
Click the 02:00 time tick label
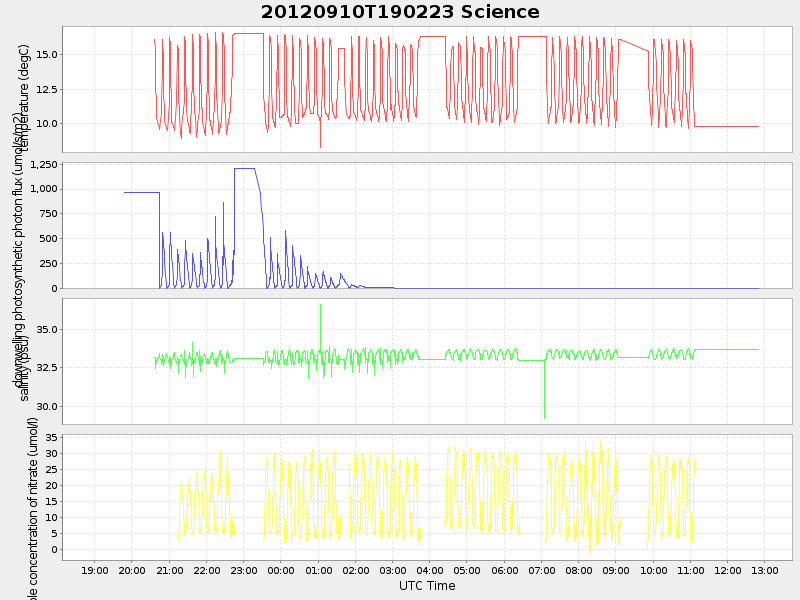356,570
